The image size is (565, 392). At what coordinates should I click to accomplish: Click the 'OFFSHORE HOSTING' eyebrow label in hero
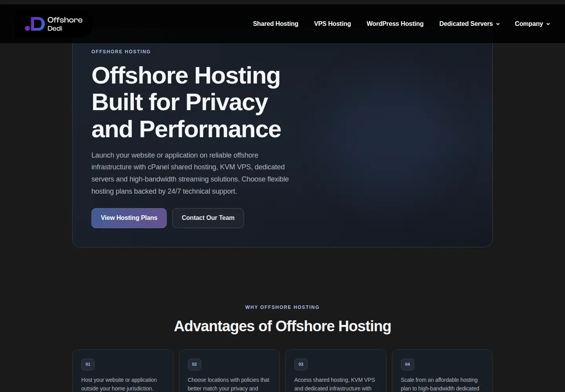(x=121, y=52)
